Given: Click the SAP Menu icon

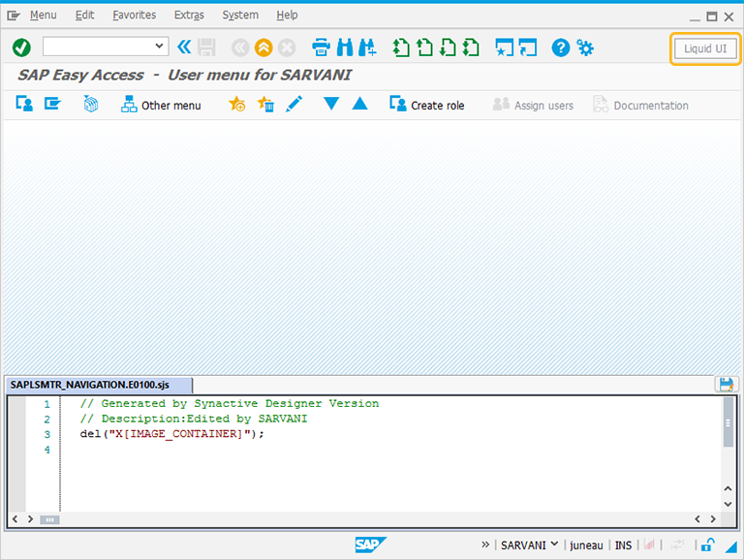Looking at the screenshot, I should 52,104.
